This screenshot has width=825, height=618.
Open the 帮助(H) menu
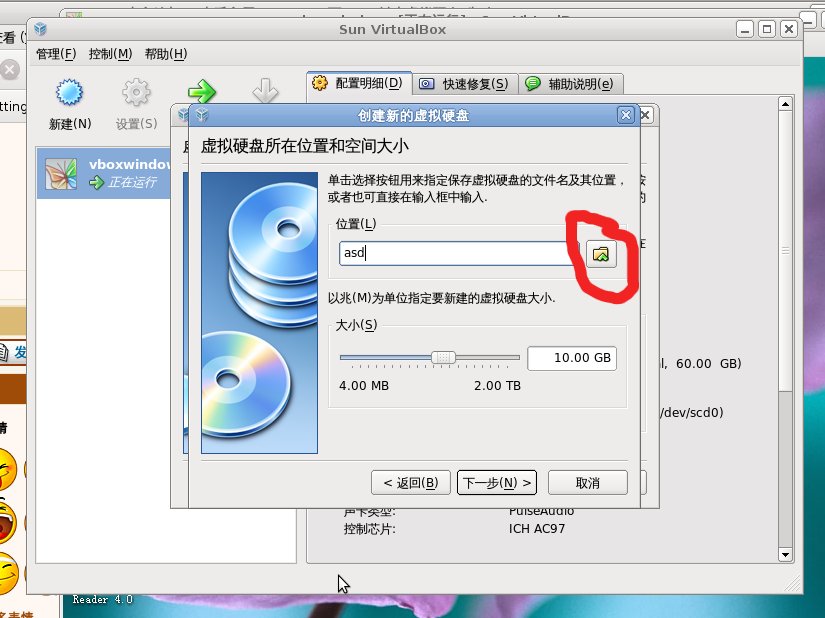point(166,54)
